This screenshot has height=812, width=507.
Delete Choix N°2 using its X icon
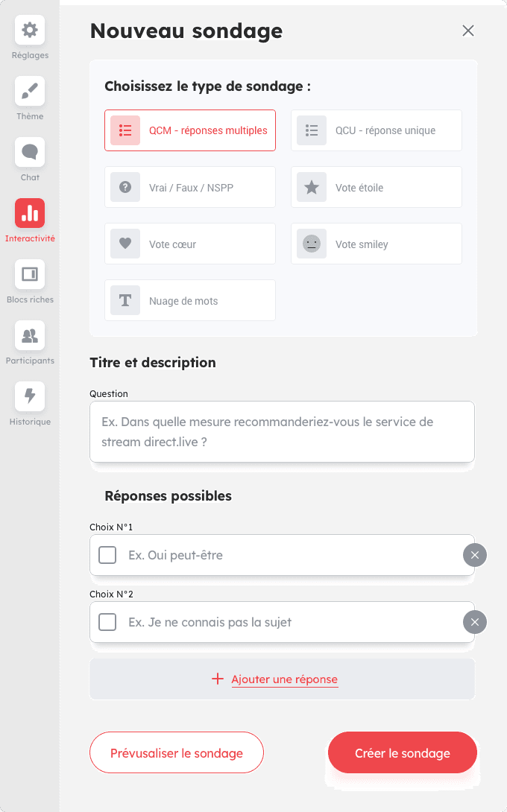(475, 622)
